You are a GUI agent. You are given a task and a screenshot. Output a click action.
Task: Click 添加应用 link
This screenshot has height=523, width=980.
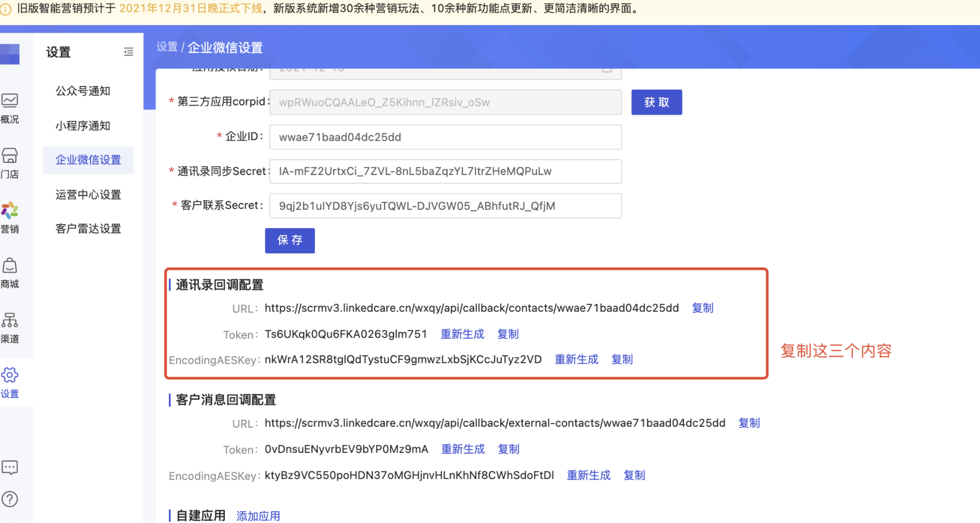click(258, 516)
